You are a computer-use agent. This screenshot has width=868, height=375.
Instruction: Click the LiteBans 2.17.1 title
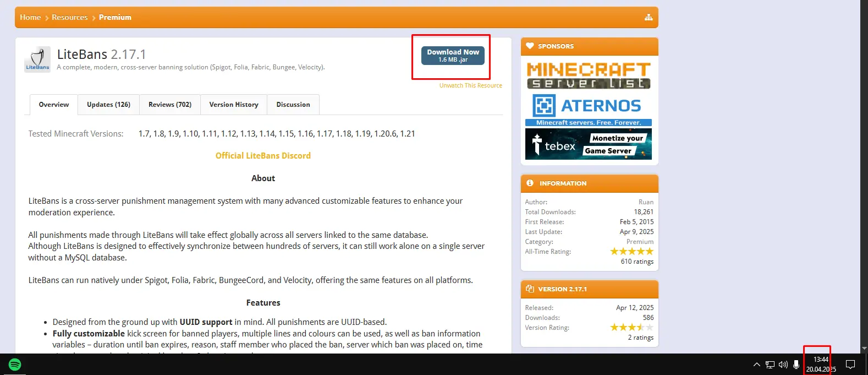(x=102, y=55)
